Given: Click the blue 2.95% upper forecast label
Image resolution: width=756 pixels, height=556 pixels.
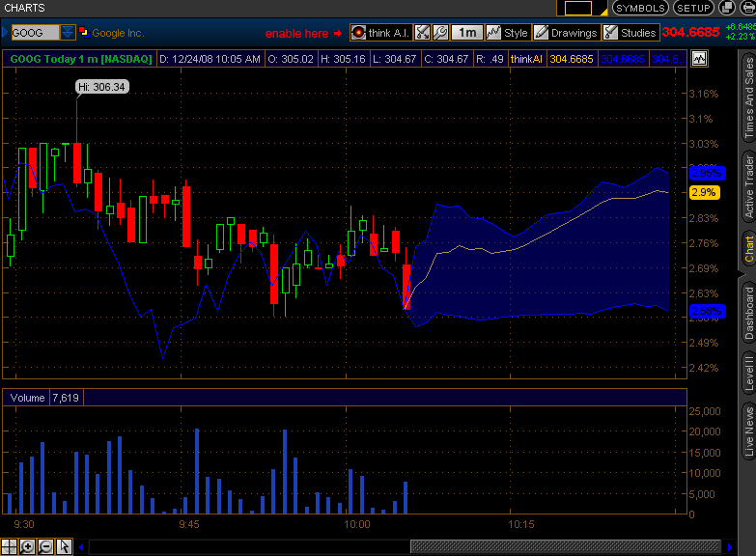Looking at the screenshot, I should click(x=707, y=173).
